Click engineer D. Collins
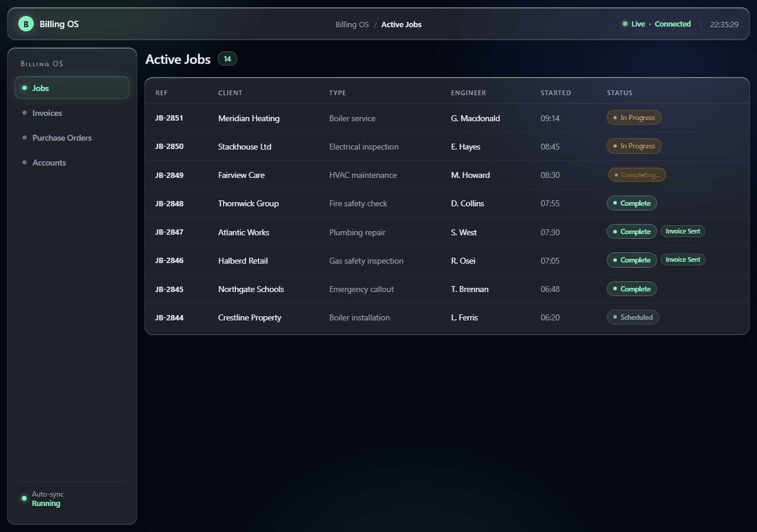The height and width of the screenshot is (532, 757). coord(468,203)
